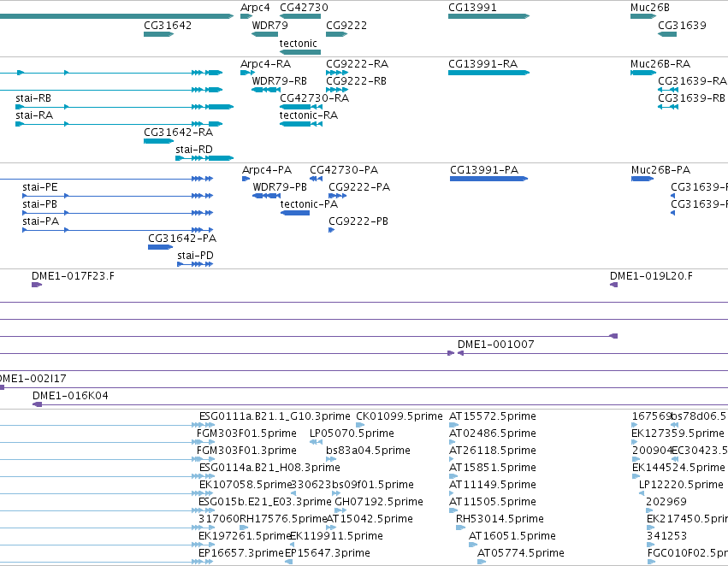The height and width of the screenshot is (566, 728).
Task: Click protein tectonic-PA
Action: 295,214
